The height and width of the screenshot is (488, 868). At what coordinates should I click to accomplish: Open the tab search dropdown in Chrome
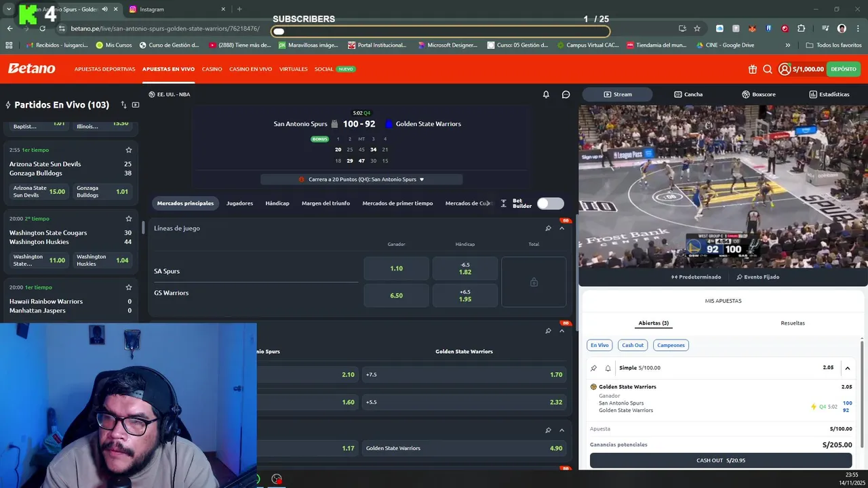9,9
